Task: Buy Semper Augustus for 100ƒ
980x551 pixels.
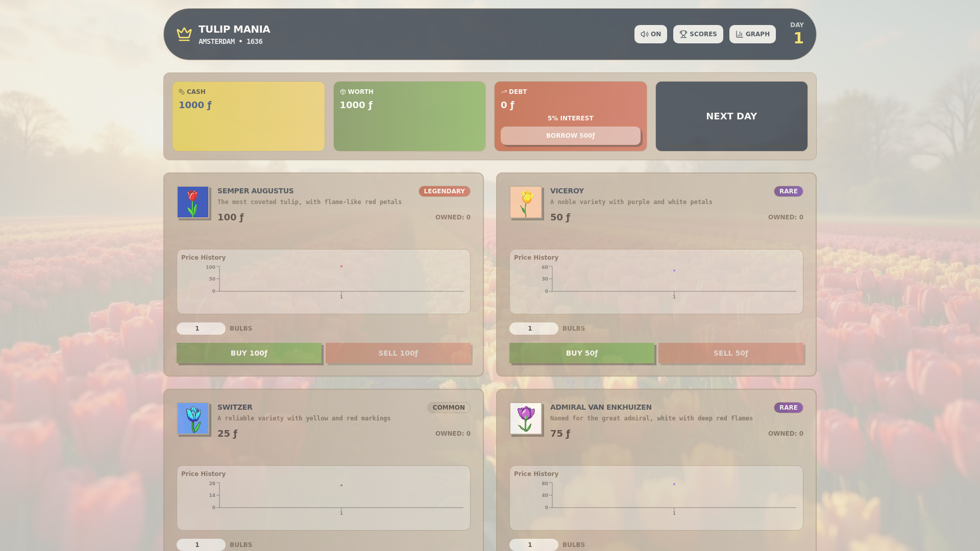Action: [249, 353]
